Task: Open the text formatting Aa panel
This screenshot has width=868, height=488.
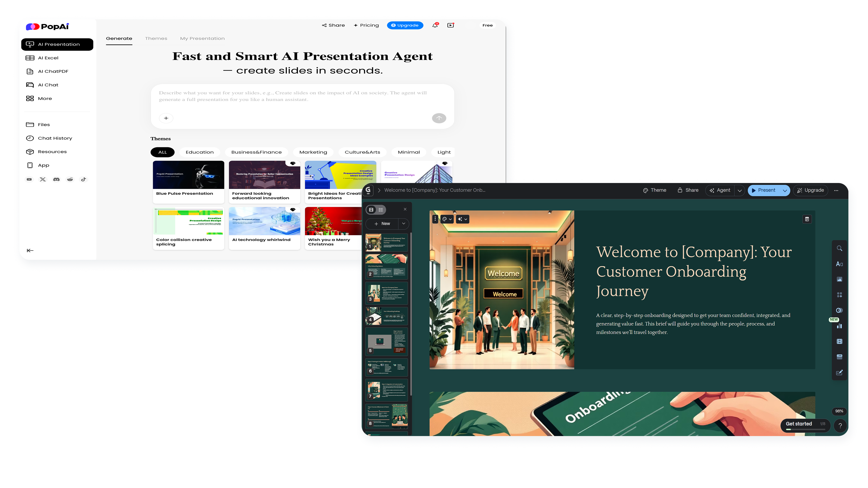Action: tap(839, 264)
